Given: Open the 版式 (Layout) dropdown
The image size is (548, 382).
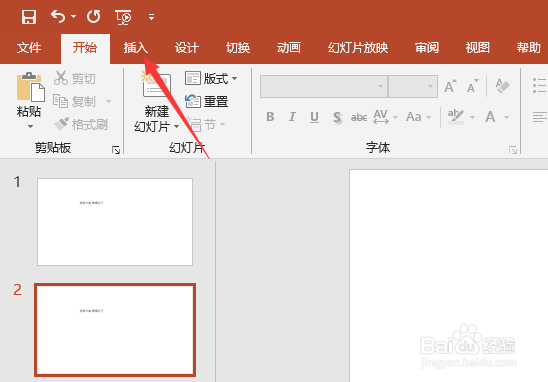Looking at the screenshot, I should 211,78.
